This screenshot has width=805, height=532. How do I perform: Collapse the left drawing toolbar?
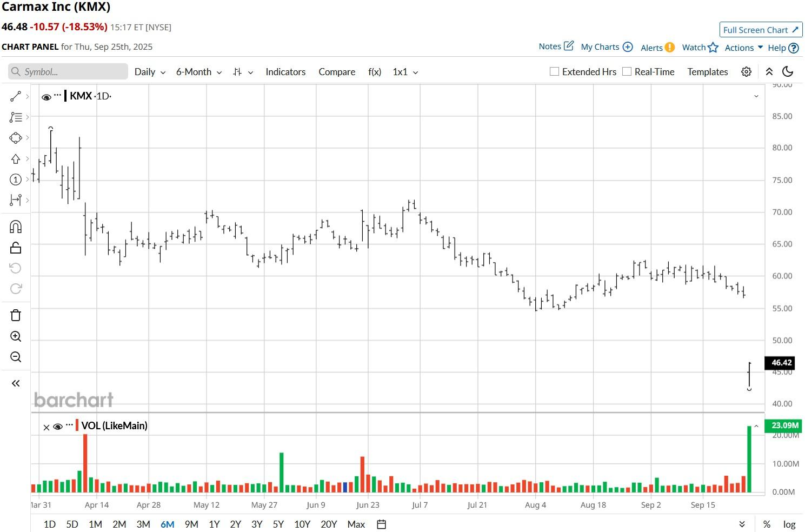[15, 383]
